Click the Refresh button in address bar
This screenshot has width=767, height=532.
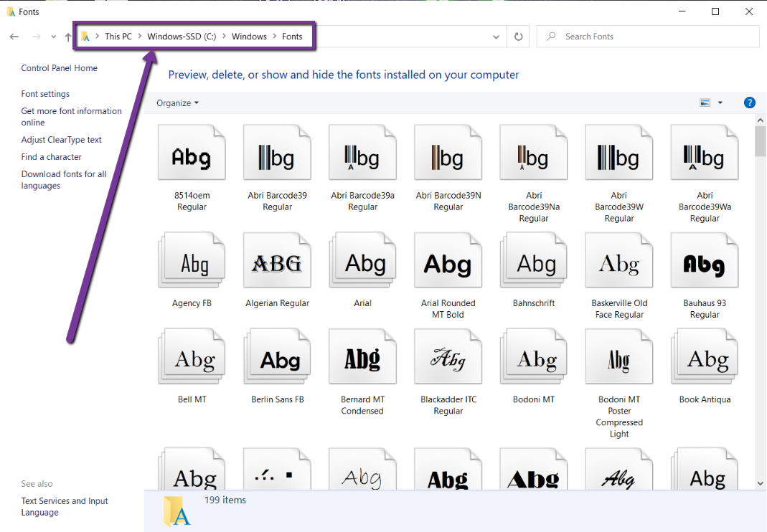pos(518,37)
